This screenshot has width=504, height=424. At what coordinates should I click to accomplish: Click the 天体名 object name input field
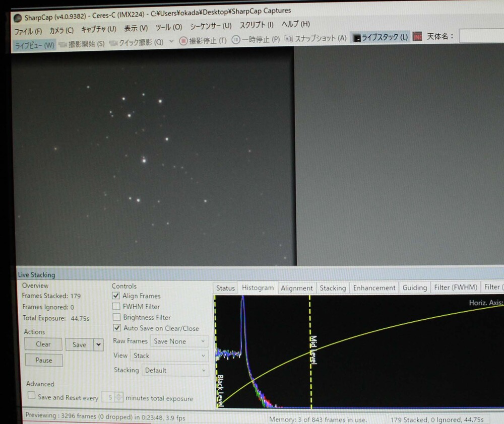coord(481,36)
